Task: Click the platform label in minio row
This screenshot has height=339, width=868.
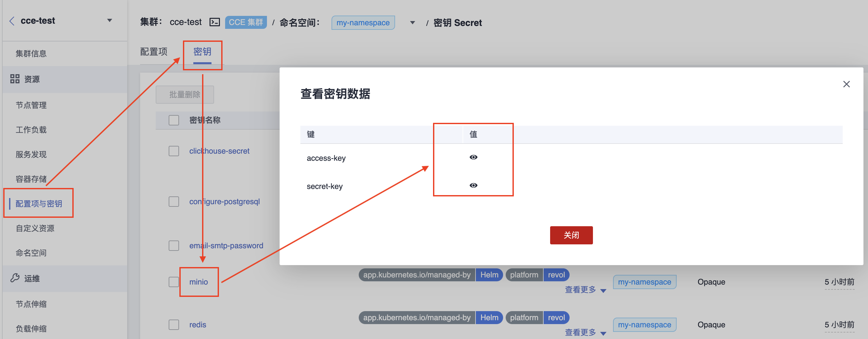Action: coord(524,275)
